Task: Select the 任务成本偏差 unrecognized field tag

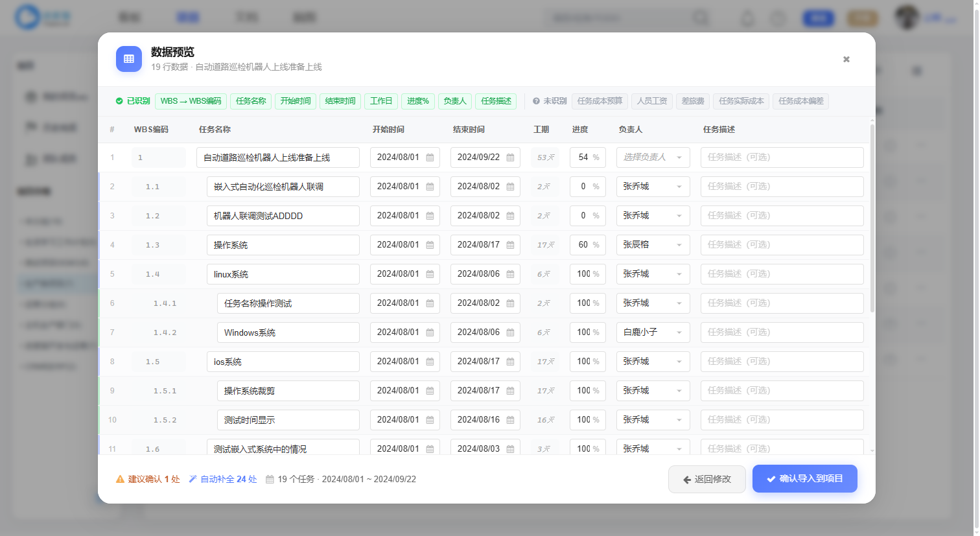Action: (x=801, y=101)
